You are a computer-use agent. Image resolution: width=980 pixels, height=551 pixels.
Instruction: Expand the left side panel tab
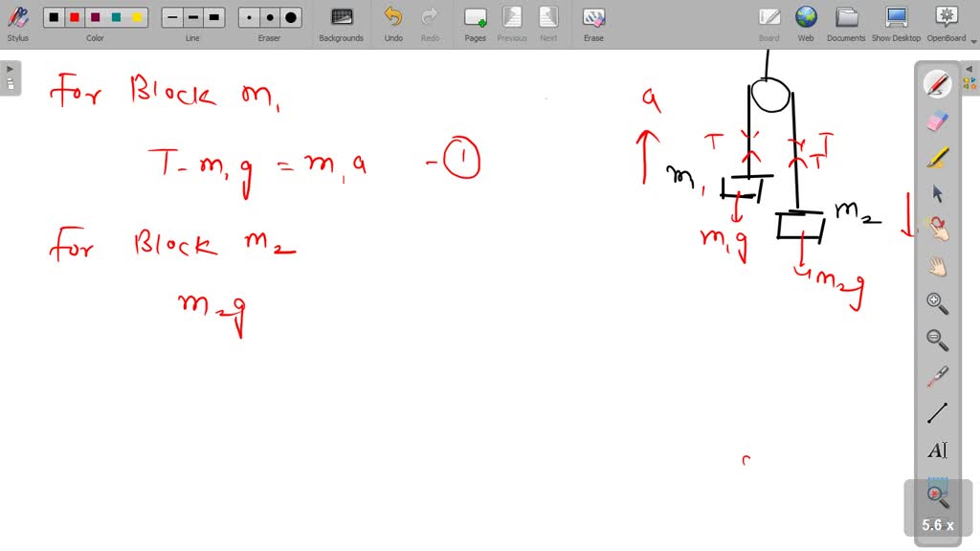click(x=10, y=77)
